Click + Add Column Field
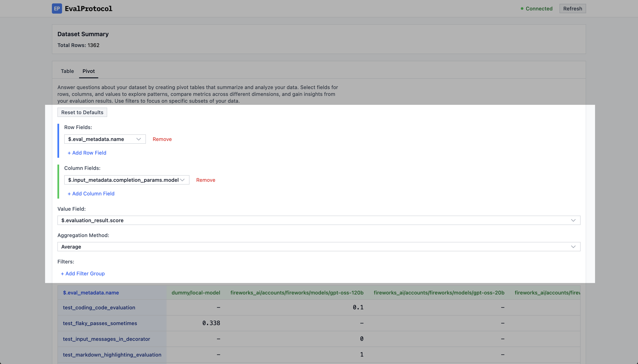 [x=91, y=193]
